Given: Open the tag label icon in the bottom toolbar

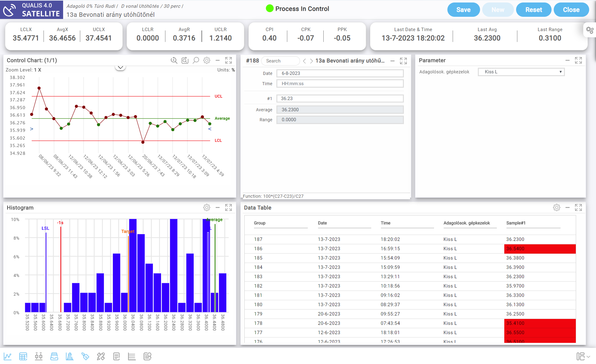Looking at the screenshot, I should pyautogui.click(x=85, y=356).
